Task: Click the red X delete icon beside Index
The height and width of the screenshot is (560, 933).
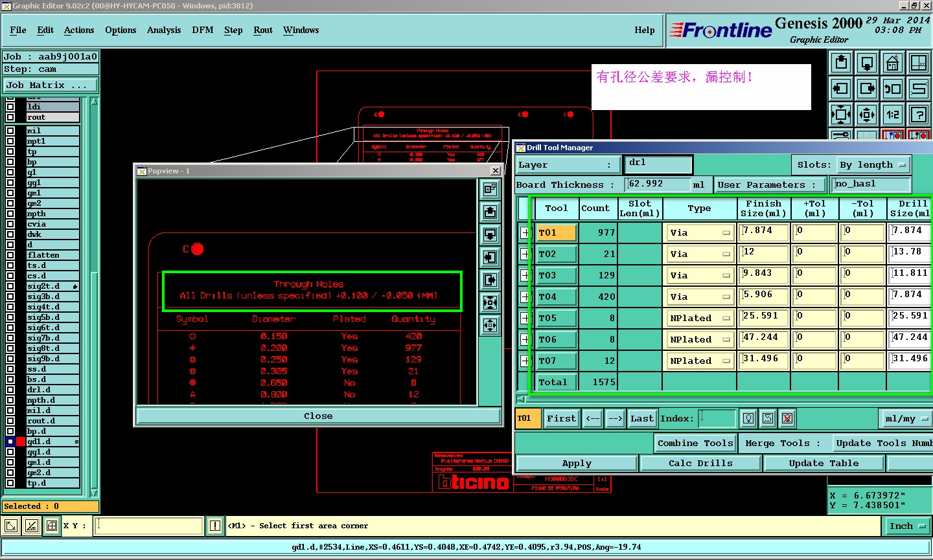Action: tap(787, 419)
